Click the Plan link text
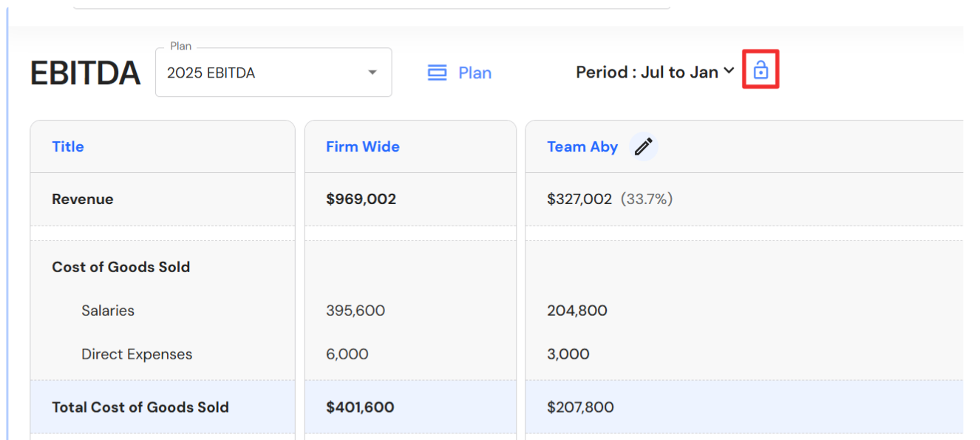980x440 pixels. 474,72
